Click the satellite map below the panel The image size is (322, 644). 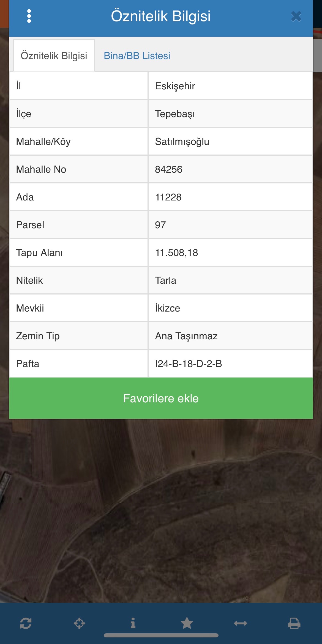[161, 511]
